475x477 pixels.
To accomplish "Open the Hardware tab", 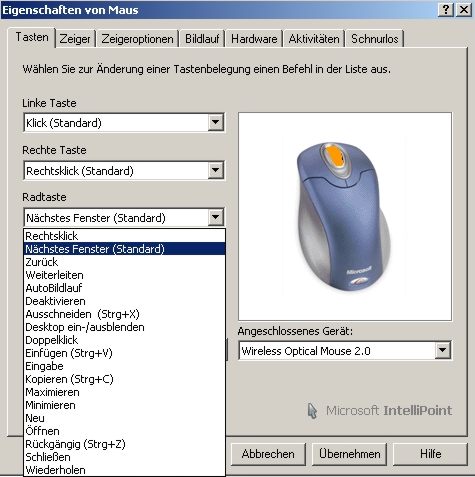I will tap(254, 39).
